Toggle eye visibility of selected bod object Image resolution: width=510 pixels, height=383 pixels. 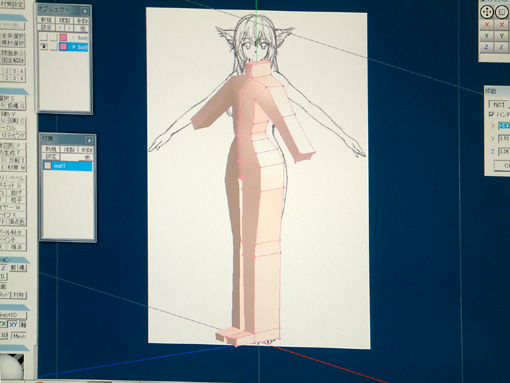(x=43, y=46)
